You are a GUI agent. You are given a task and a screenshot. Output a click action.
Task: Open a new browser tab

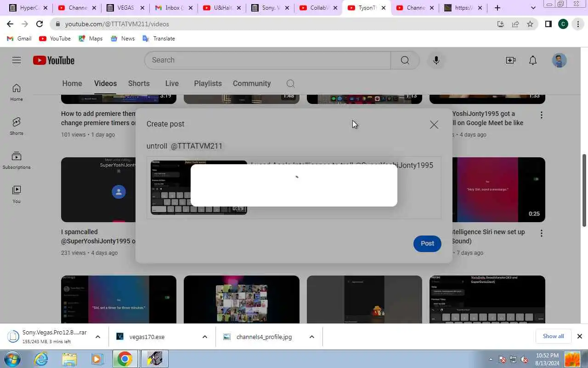point(498,8)
